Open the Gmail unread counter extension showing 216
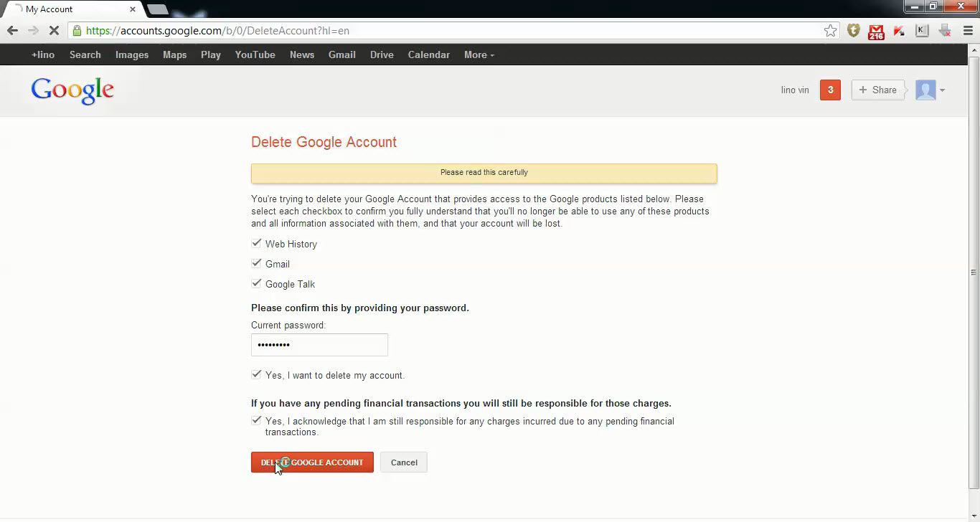The width and height of the screenshot is (980, 522). tap(876, 31)
